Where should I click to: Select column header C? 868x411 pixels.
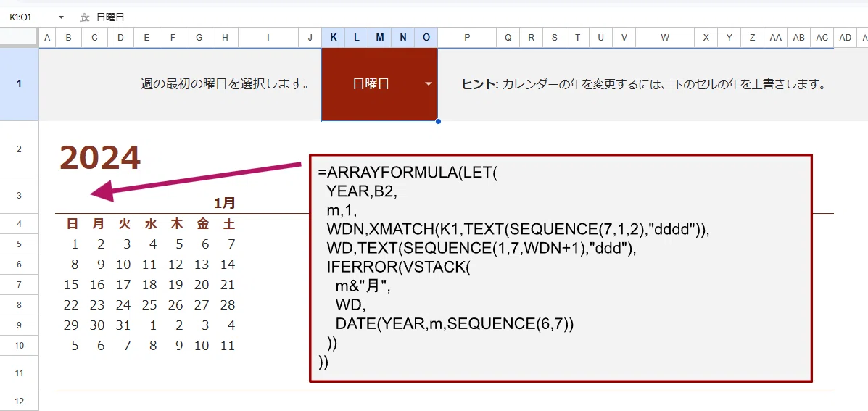coord(95,37)
